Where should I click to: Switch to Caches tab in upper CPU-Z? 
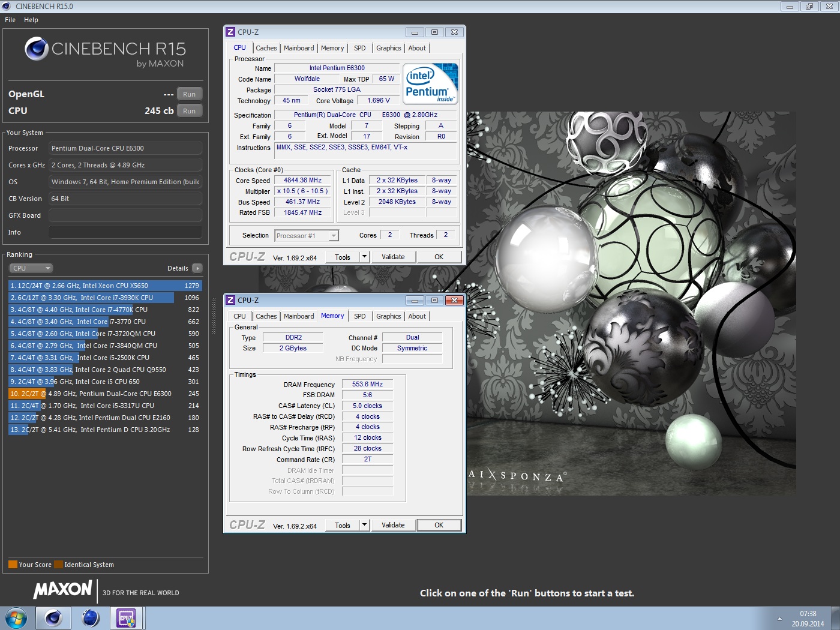coord(266,48)
